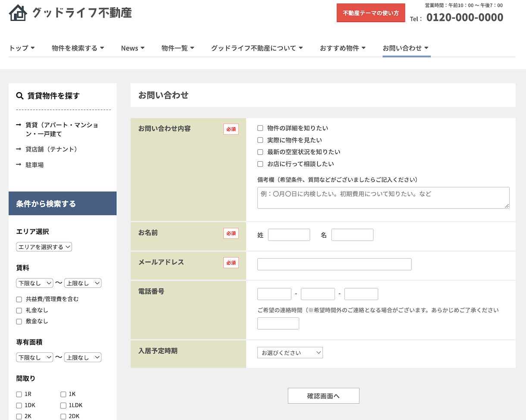Check 最新の空室状況を知りたい checkbox
This screenshot has width=526, height=420.
point(260,152)
